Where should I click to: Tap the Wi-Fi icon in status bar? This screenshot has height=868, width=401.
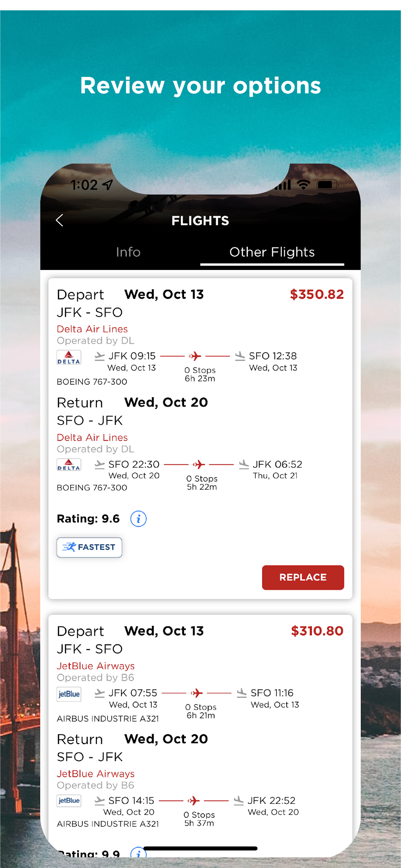[303, 184]
